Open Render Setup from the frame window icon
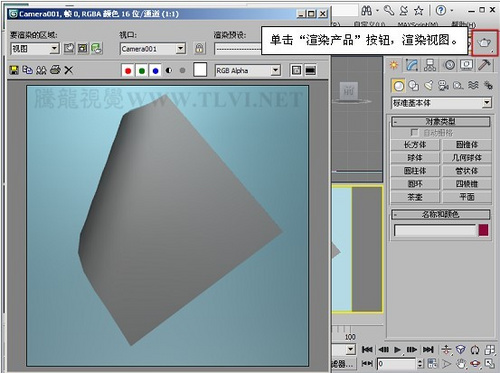Screen dimensions: 500x373 point(96,49)
